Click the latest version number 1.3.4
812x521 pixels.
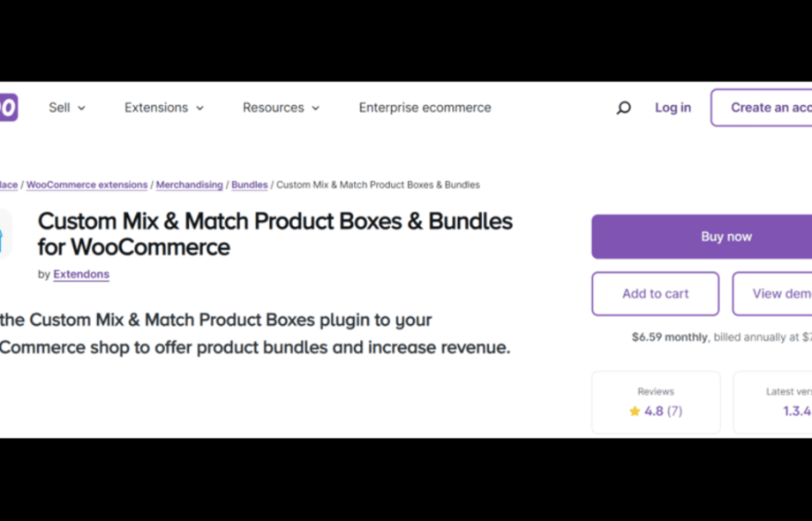pyautogui.click(x=797, y=411)
